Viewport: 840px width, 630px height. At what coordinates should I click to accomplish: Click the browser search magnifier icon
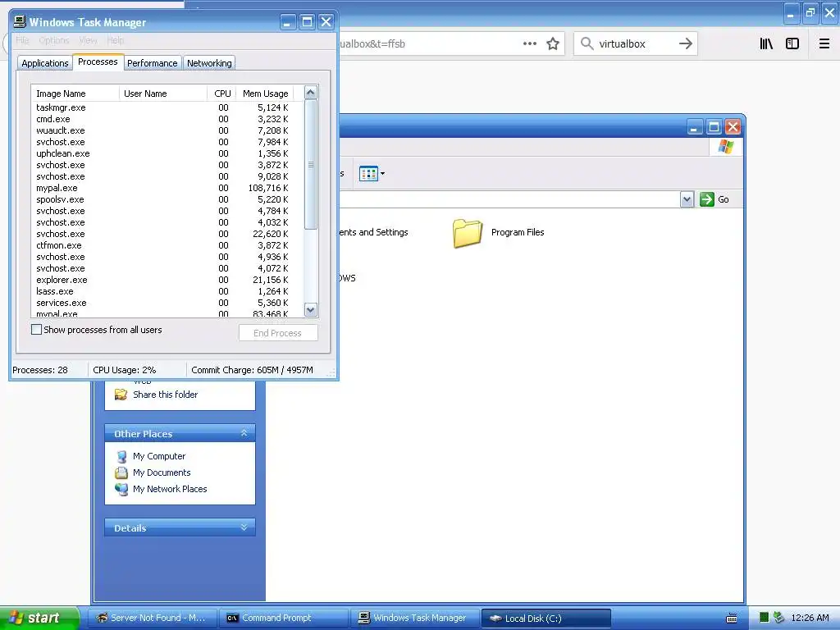[x=587, y=43]
